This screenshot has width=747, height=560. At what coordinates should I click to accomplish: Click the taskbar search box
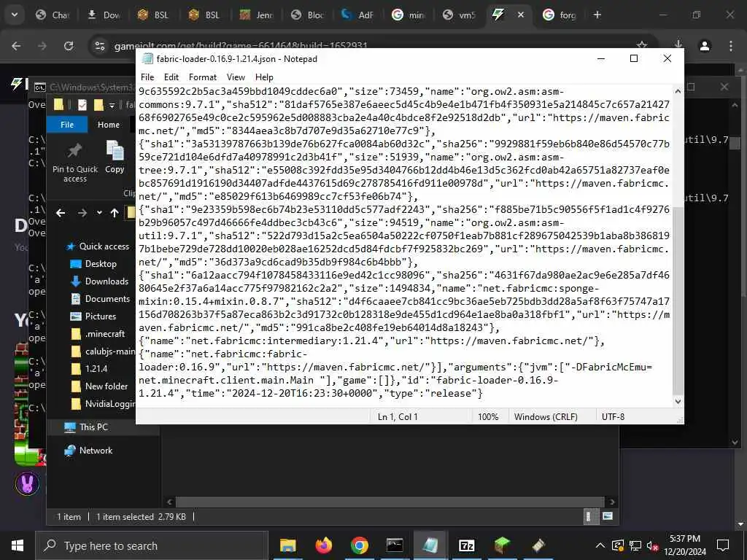tap(152, 545)
